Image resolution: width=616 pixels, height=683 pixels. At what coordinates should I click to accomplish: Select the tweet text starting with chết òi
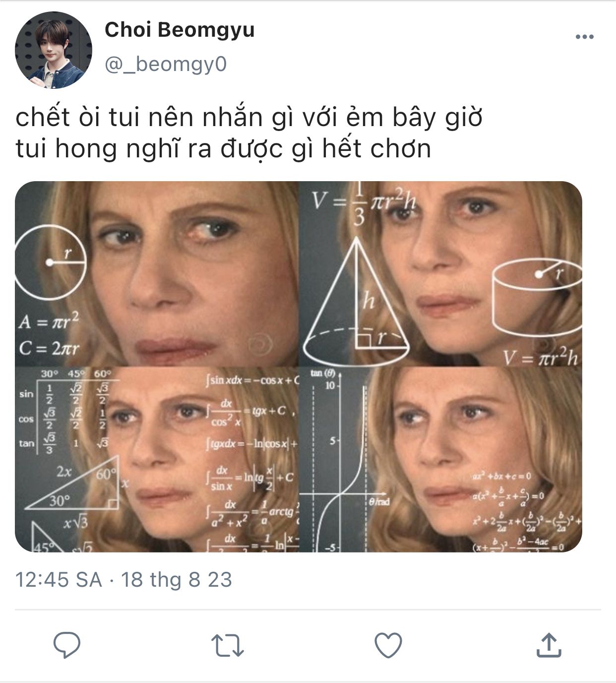249,118
